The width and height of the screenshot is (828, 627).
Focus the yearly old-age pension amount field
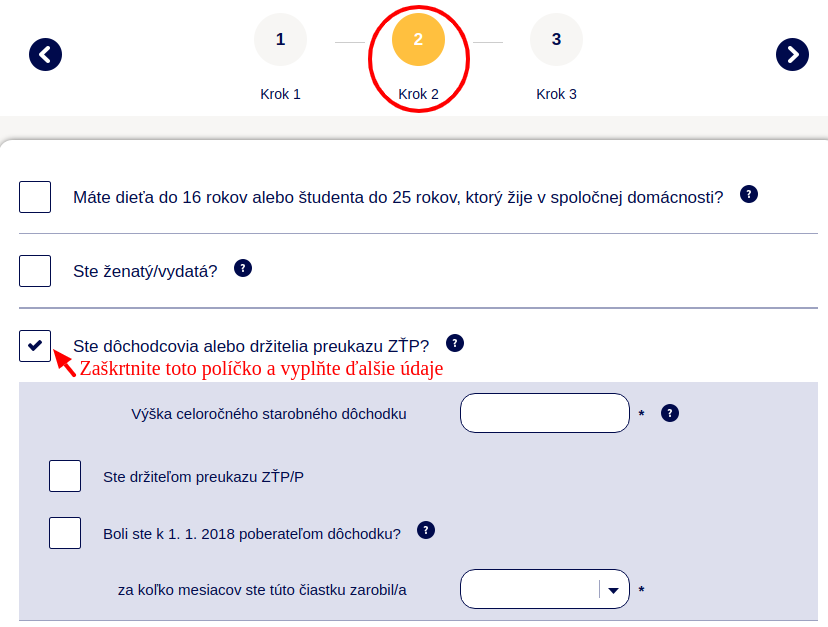point(544,413)
